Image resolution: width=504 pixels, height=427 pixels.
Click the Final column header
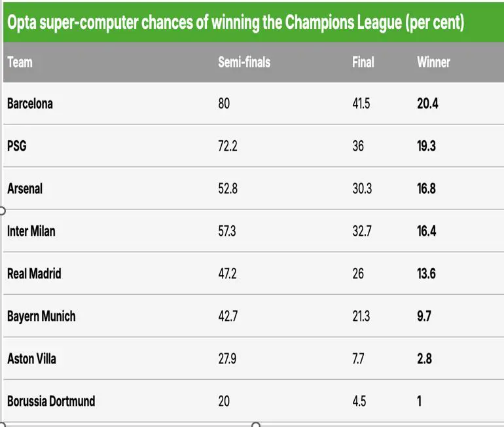point(363,63)
